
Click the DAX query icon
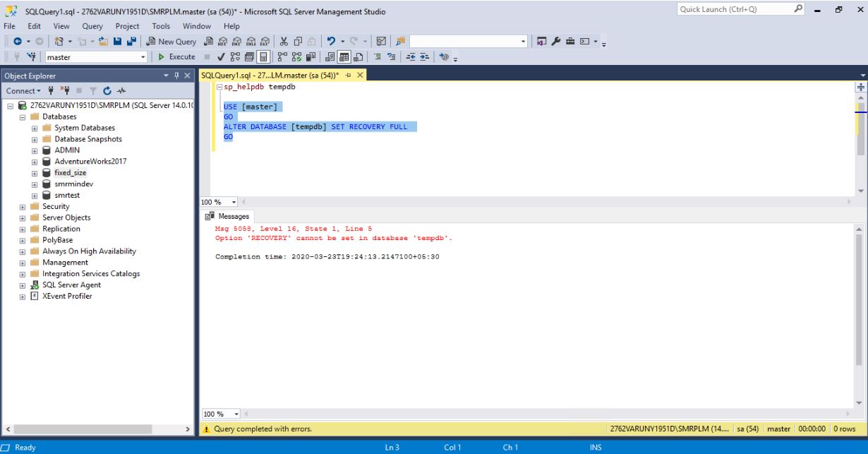265,42
